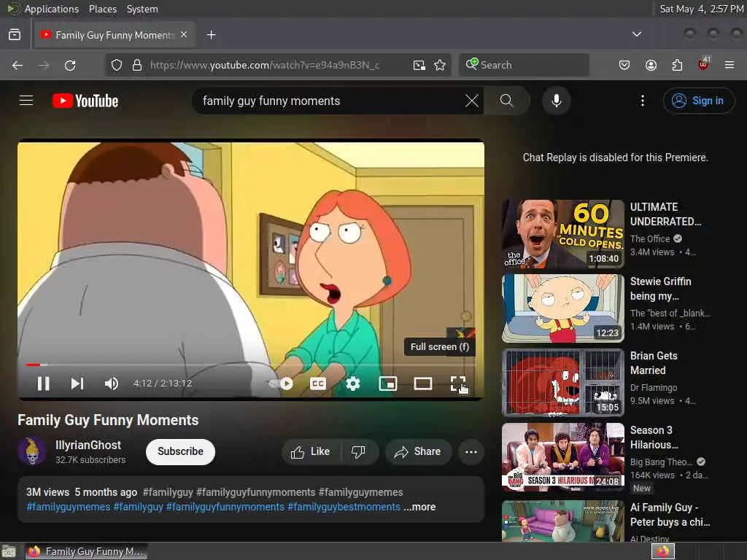This screenshot has height=560, width=747.
Task: Open Ai Family Guy Peter buys video title
Action: [x=670, y=515]
